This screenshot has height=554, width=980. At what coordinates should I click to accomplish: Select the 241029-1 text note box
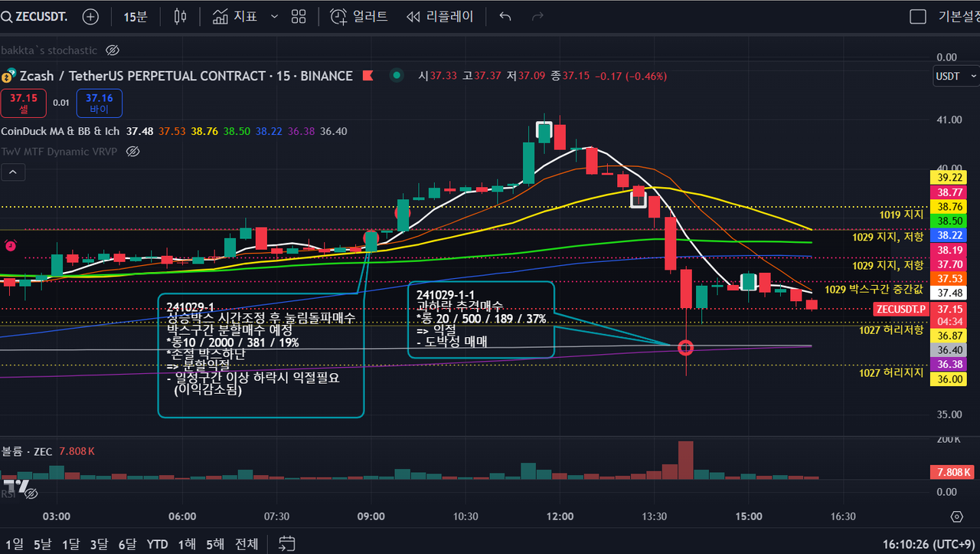(260, 356)
